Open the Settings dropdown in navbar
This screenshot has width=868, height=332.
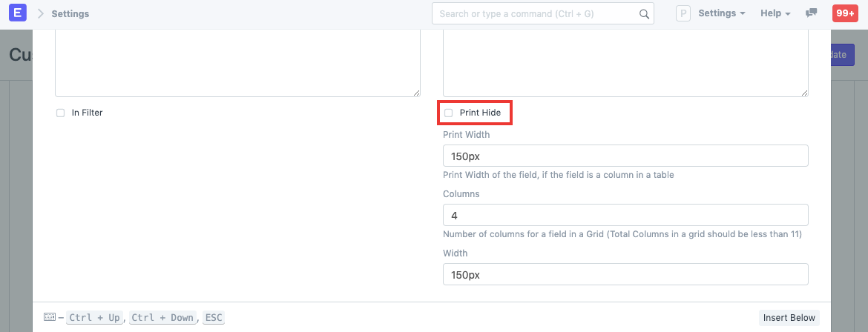coord(721,13)
